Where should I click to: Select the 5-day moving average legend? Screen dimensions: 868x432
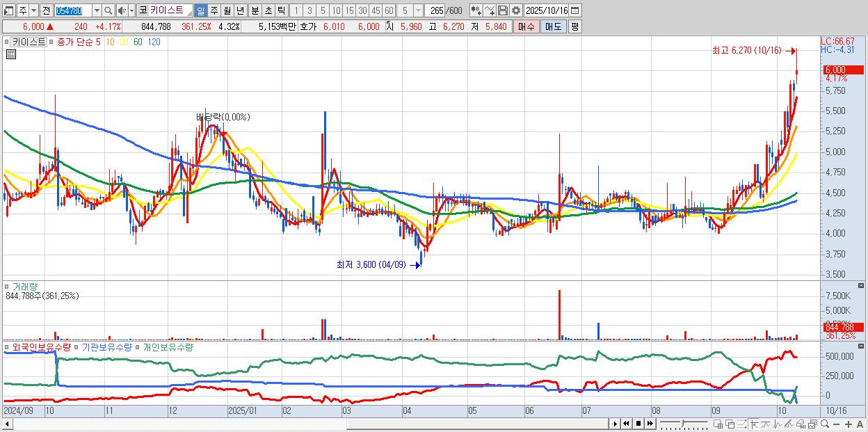point(98,42)
